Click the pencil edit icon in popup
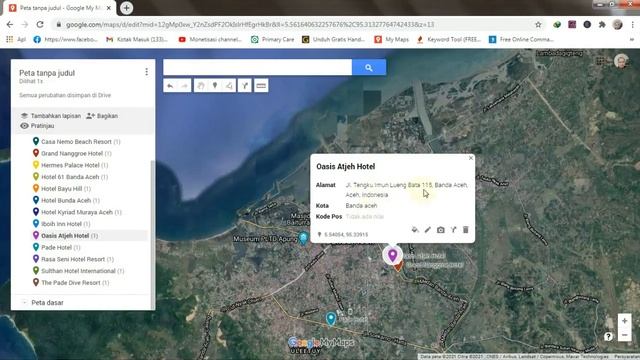Screen dimensions: 640x360 (x=427, y=230)
